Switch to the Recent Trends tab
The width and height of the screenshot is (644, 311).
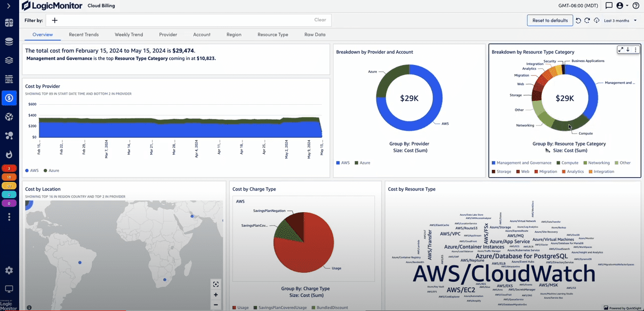(x=84, y=35)
